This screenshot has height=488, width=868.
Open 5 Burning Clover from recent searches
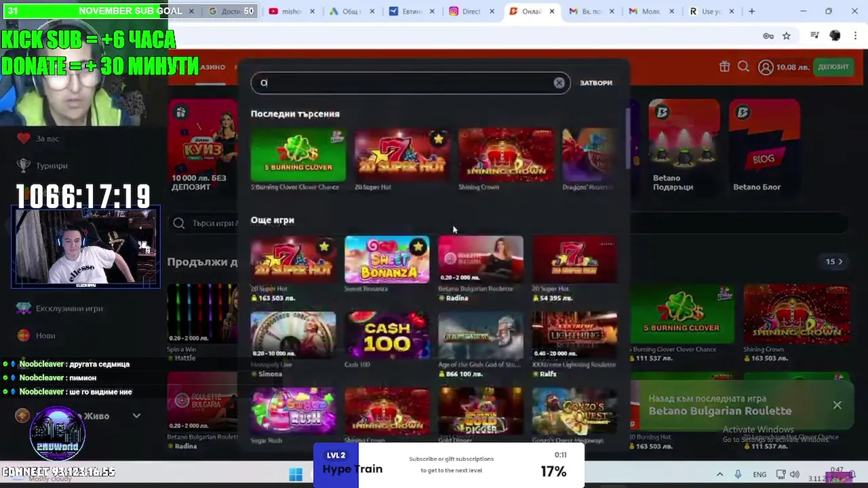298,156
